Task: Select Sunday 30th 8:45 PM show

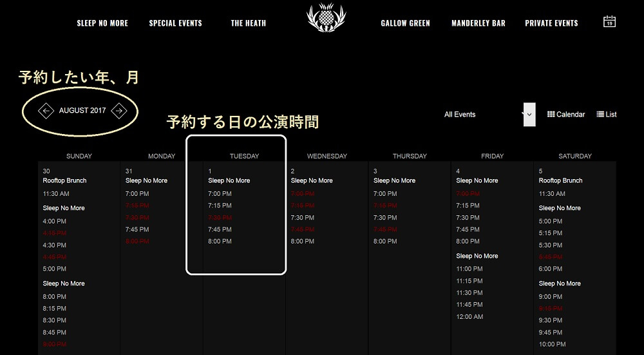Action: pyautogui.click(x=54, y=332)
